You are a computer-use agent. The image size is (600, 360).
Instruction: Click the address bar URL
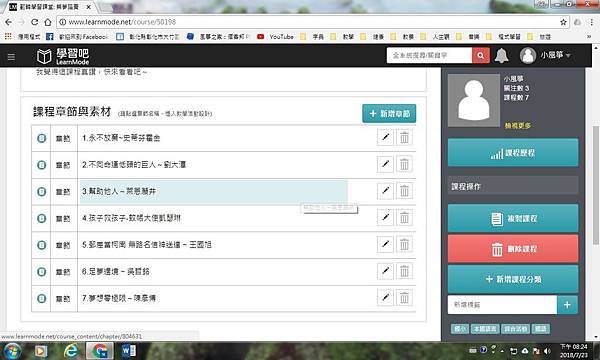pyautogui.click(x=122, y=22)
